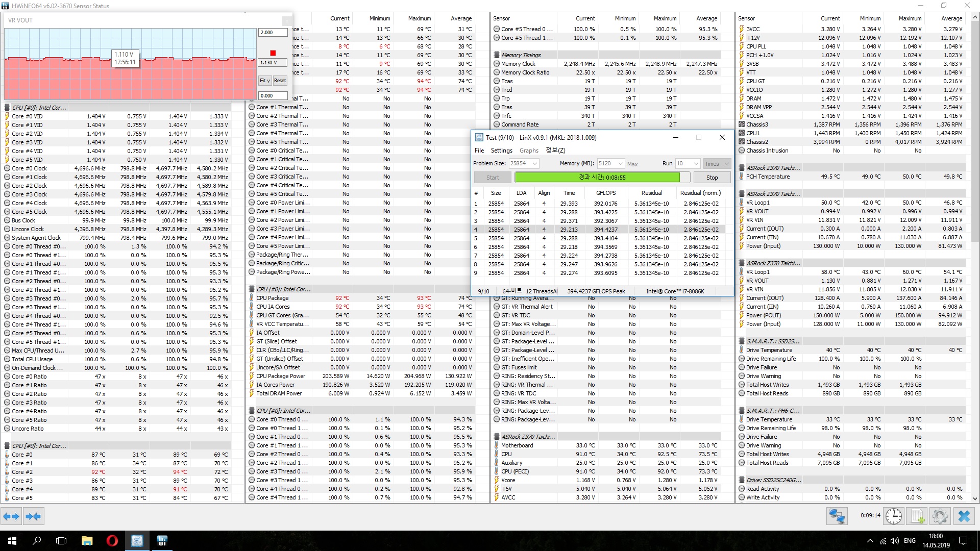Open Opera browser from the taskbar
The width and height of the screenshot is (980, 551).
[112, 541]
